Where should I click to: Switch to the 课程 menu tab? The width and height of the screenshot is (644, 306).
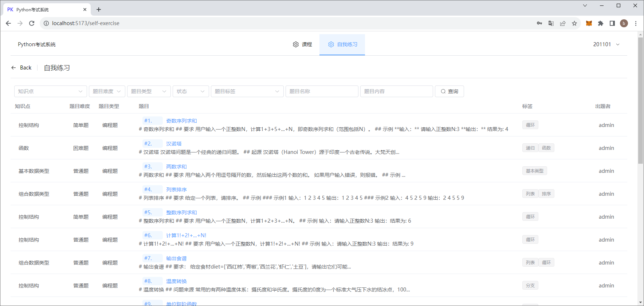(x=302, y=44)
